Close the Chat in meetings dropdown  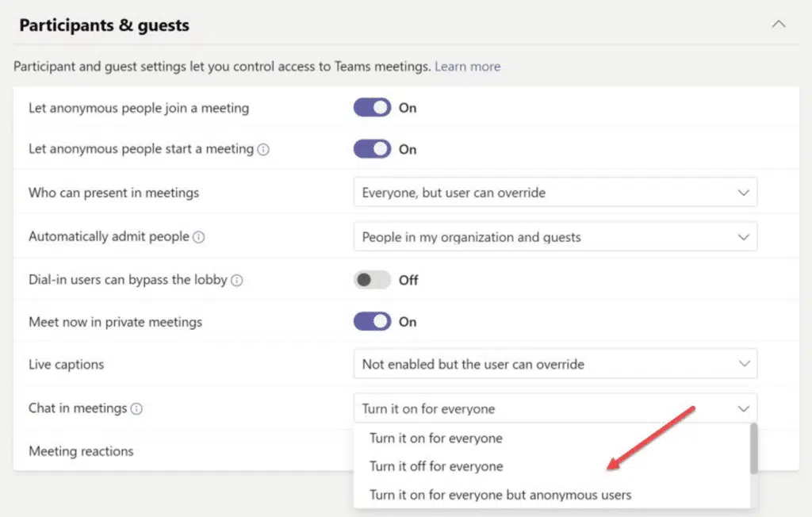click(x=555, y=408)
